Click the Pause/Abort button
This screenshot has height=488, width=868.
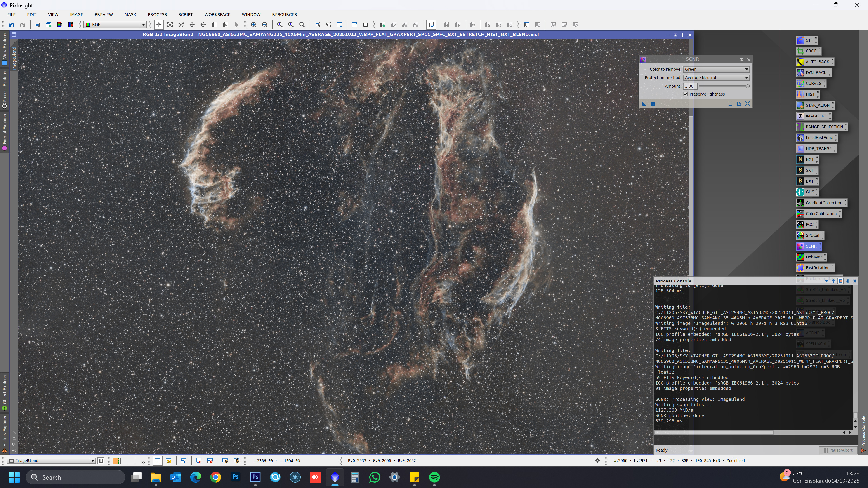click(x=838, y=450)
